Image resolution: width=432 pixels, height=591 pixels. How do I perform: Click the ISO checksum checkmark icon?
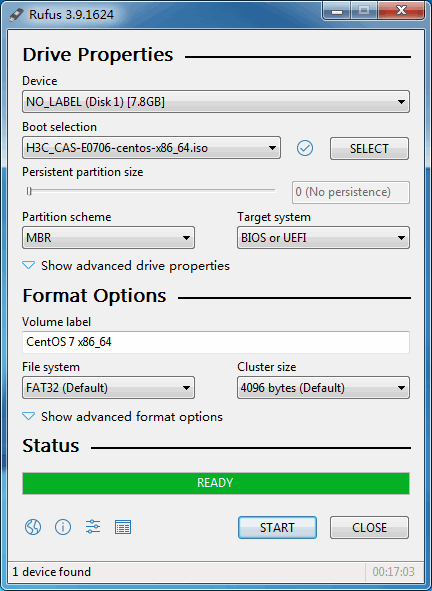pyautogui.click(x=305, y=148)
